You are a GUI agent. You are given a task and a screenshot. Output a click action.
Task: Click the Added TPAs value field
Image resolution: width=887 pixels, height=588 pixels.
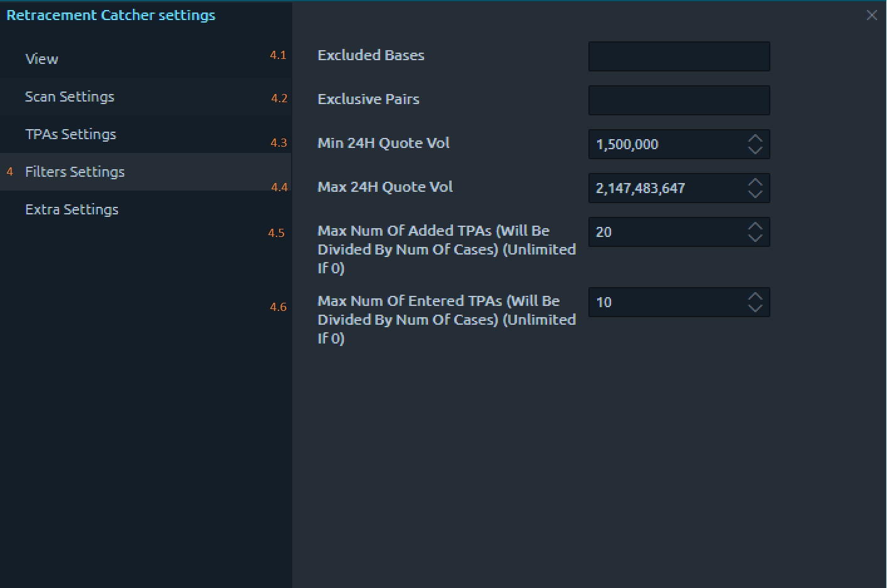pos(665,232)
